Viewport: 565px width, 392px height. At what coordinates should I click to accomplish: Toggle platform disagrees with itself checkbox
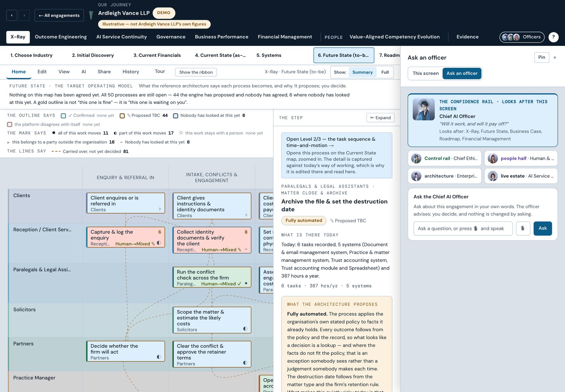tap(10, 125)
